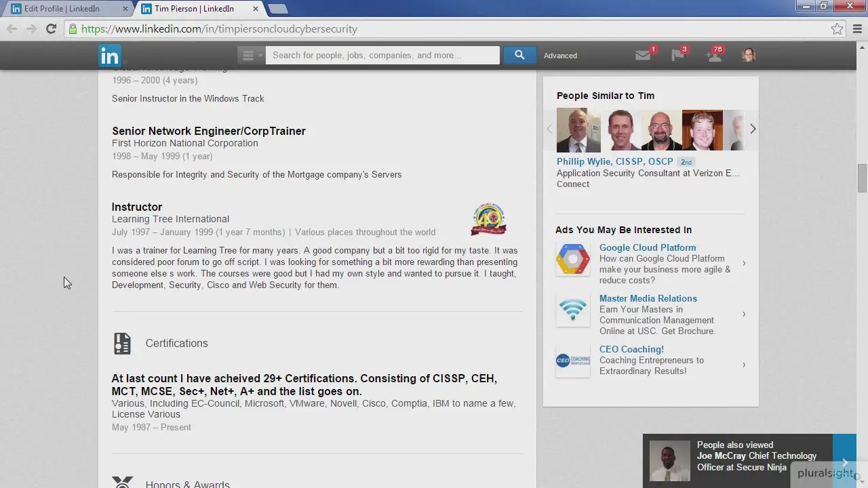Click the Honors & Awards icon
Screen dimensions: 868x488
(x=122, y=483)
